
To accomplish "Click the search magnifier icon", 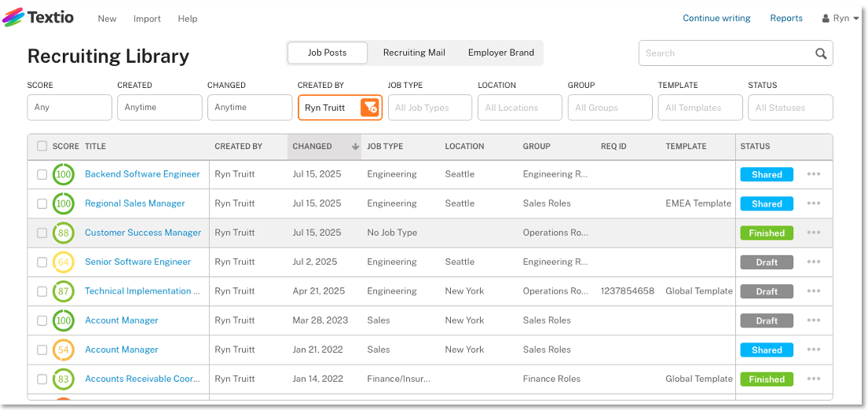I will pyautogui.click(x=821, y=53).
